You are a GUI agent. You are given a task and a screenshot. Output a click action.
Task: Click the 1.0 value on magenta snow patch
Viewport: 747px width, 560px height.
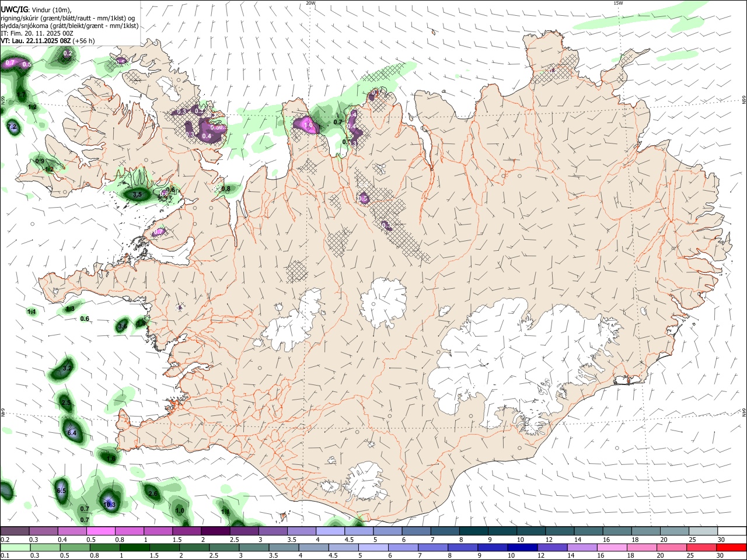click(309, 125)
